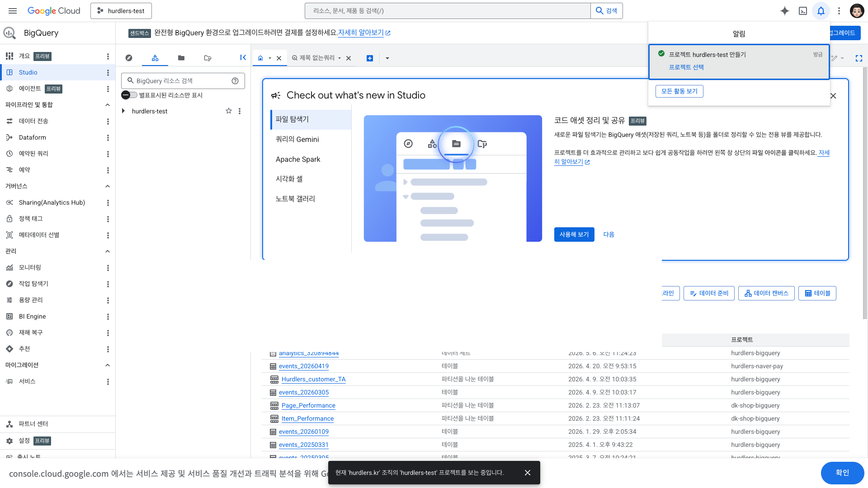This screenshot has height=488, width=868.
Task: Open 설정 in sidebar
Action: [24, 441]
